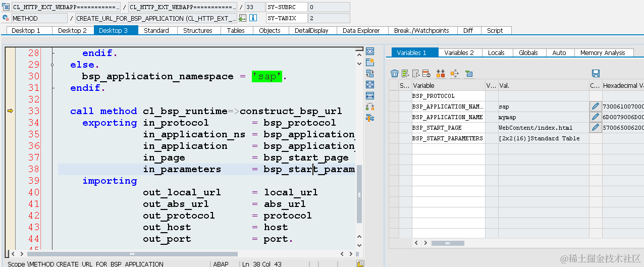
Task: Click the gear icon beside METHOD field
Action: [6, 18]
